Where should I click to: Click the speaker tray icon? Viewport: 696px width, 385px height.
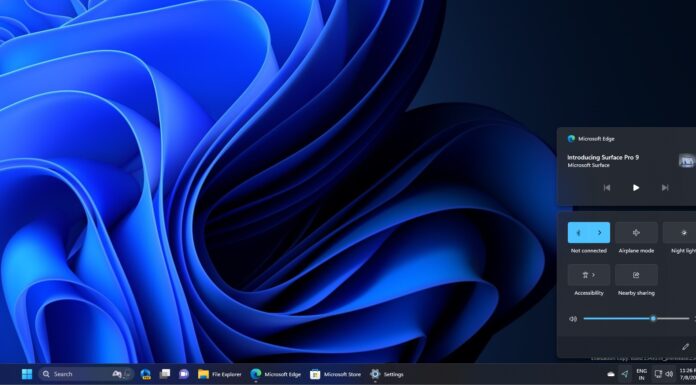point(669,374)
